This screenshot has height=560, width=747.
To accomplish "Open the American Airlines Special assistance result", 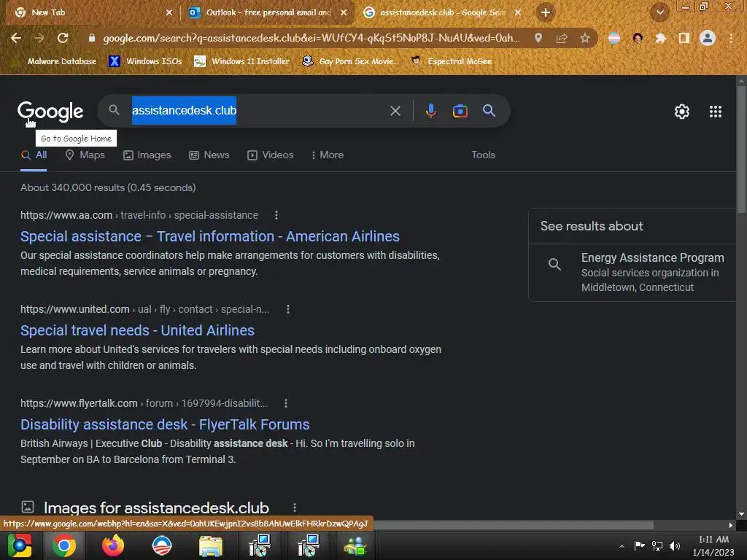I will point(210,237).
